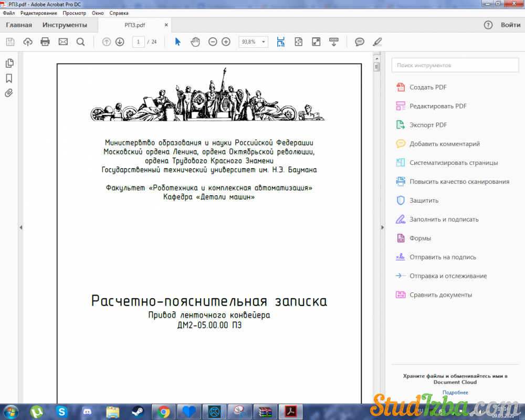Collapse the right tools pane arrow
Viewport: 525px width, 420px height.
click(x=382, y=227)
